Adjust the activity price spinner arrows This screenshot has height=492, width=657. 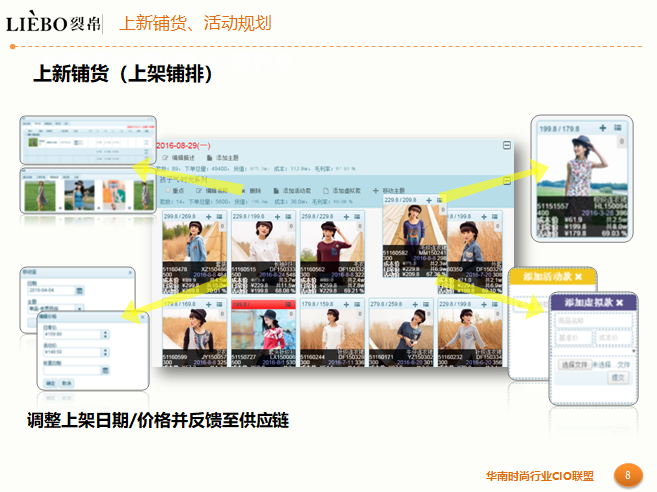tap(105, 352)
